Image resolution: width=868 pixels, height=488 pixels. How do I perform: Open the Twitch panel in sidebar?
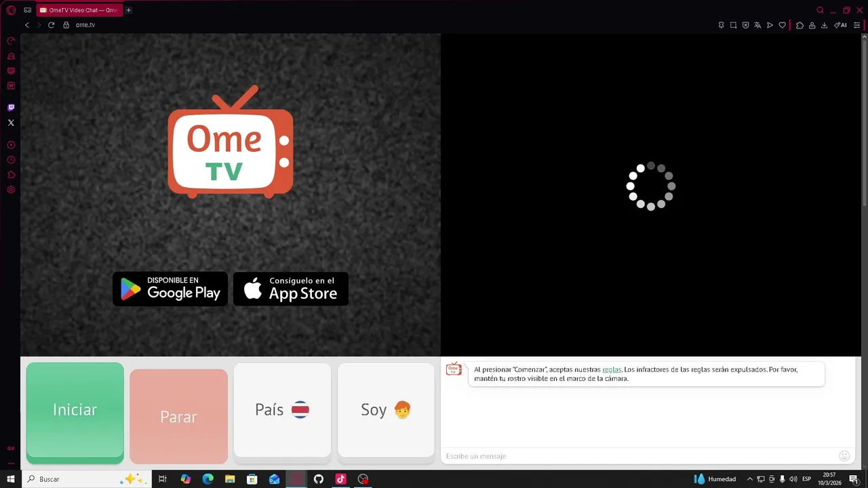click(11, 108)
